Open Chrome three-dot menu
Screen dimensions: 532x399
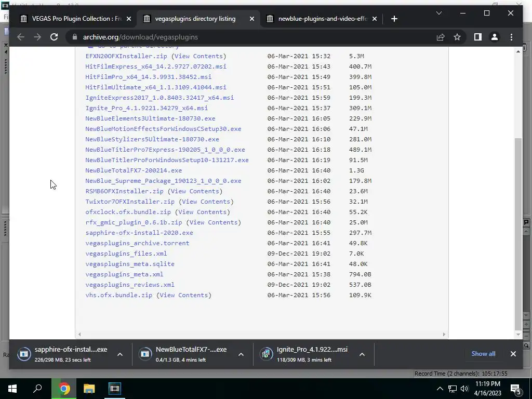(x=511, y=37)
